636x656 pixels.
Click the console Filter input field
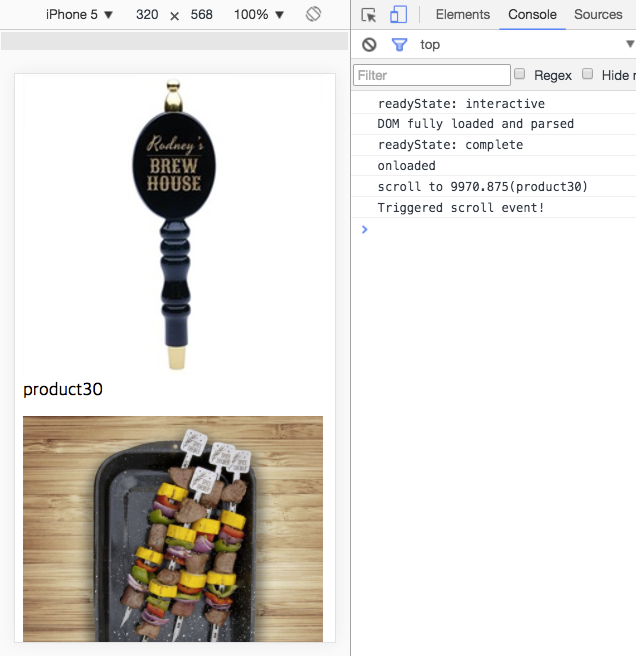[432, 75]
